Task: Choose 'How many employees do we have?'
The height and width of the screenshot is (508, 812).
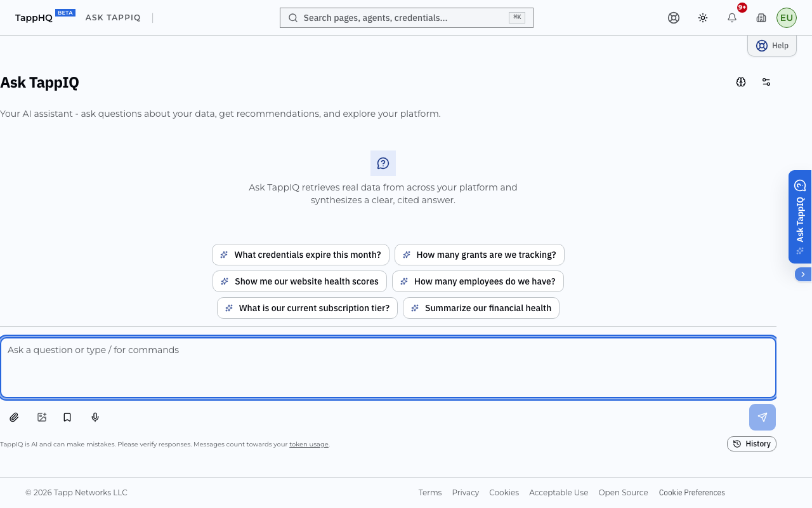Action: pyautogui.click(x=478, y=281)
